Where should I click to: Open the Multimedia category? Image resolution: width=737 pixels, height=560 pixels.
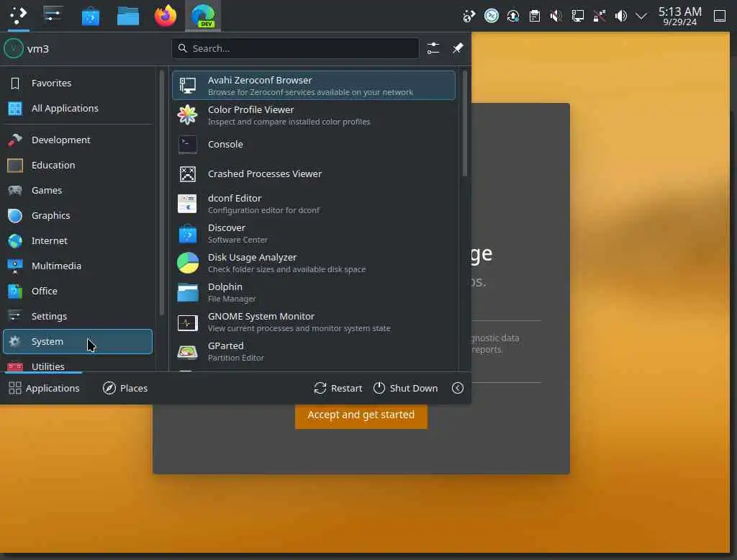point(78,266)
